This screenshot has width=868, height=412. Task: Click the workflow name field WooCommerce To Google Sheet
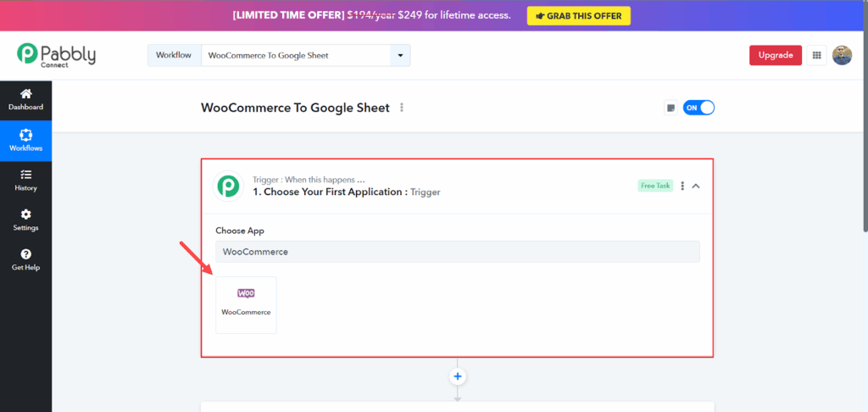(296, 55)
